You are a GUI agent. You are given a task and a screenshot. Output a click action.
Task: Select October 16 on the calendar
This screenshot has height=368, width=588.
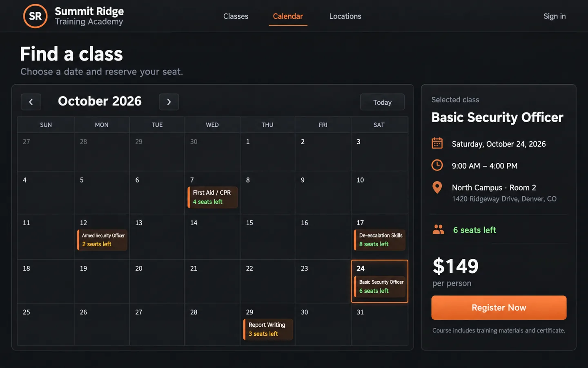[x=323, y=237]
